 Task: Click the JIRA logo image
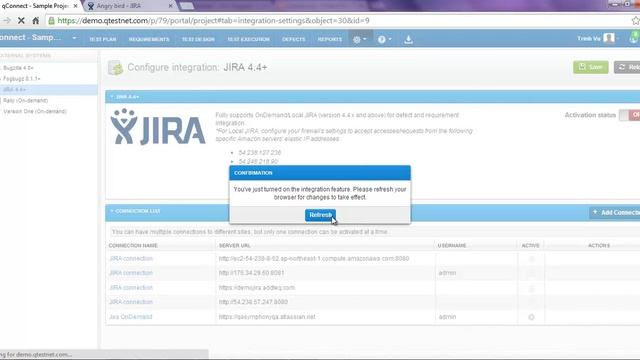pos(158,127)
